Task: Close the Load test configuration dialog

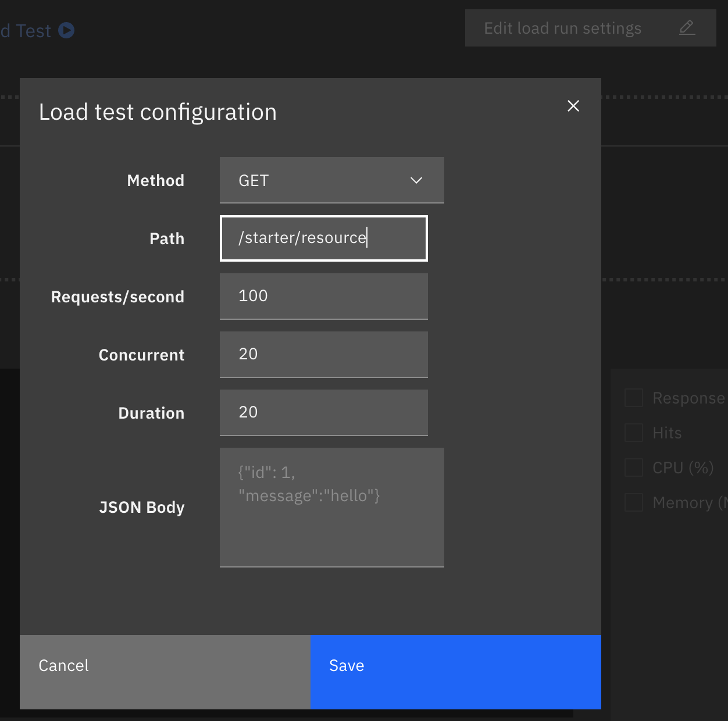Action: (573, 106)
